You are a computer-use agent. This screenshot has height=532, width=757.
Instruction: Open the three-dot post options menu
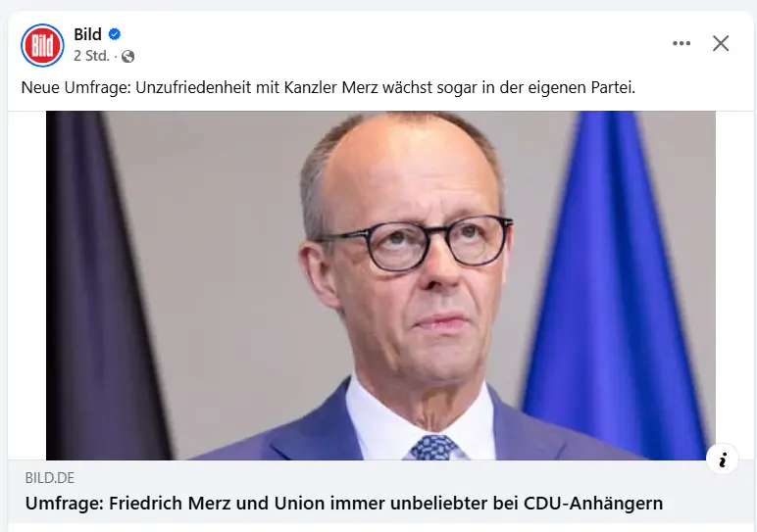[x=681, y=44]
